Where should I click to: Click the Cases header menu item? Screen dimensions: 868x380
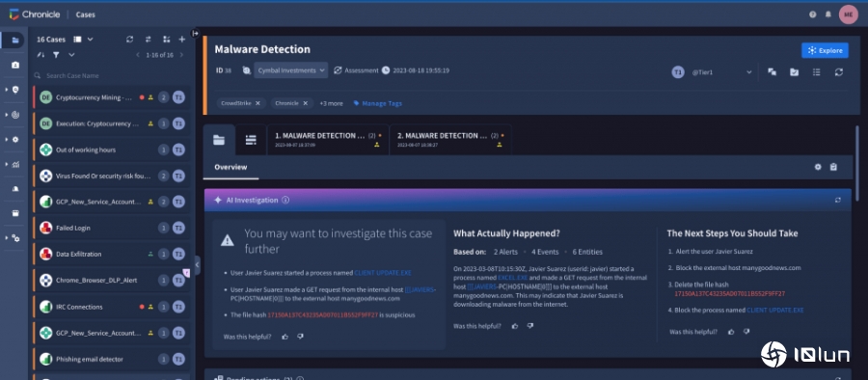tap(85, 15)
